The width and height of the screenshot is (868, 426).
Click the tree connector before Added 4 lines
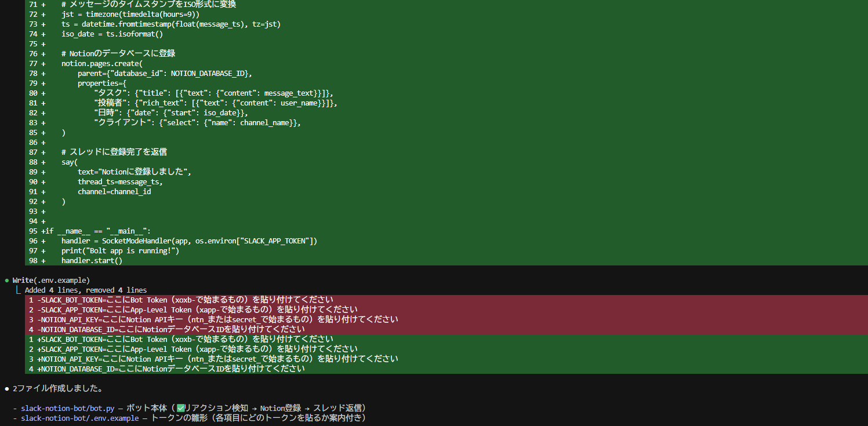click(18, 290)
